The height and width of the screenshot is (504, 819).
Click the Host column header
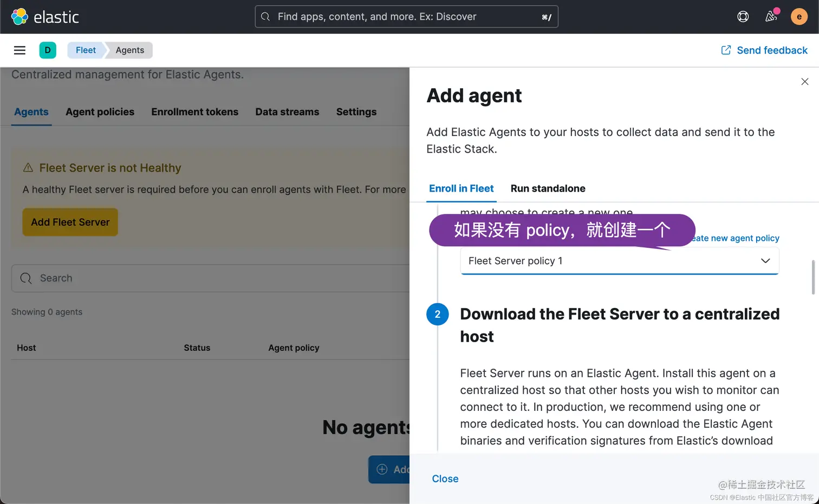click(x=27, y=348)
